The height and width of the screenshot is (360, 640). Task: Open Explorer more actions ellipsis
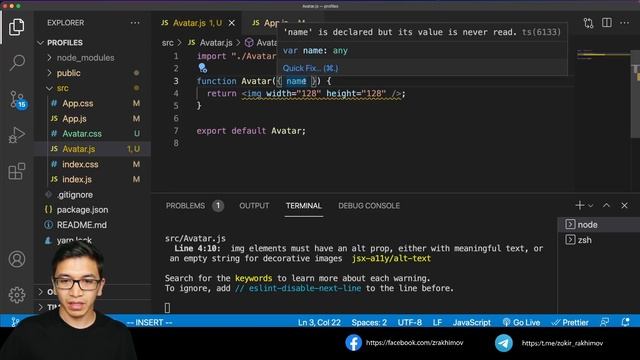click(135, 23)
